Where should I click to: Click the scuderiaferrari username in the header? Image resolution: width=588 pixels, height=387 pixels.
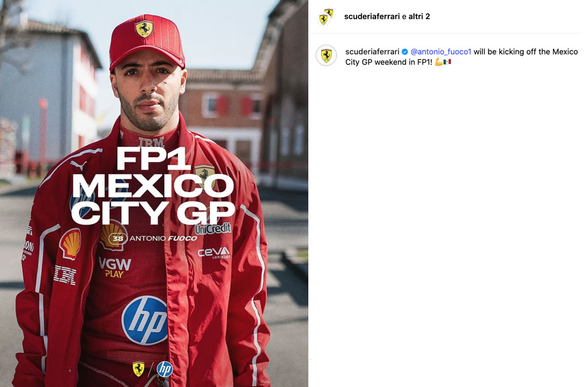(372, 17)
